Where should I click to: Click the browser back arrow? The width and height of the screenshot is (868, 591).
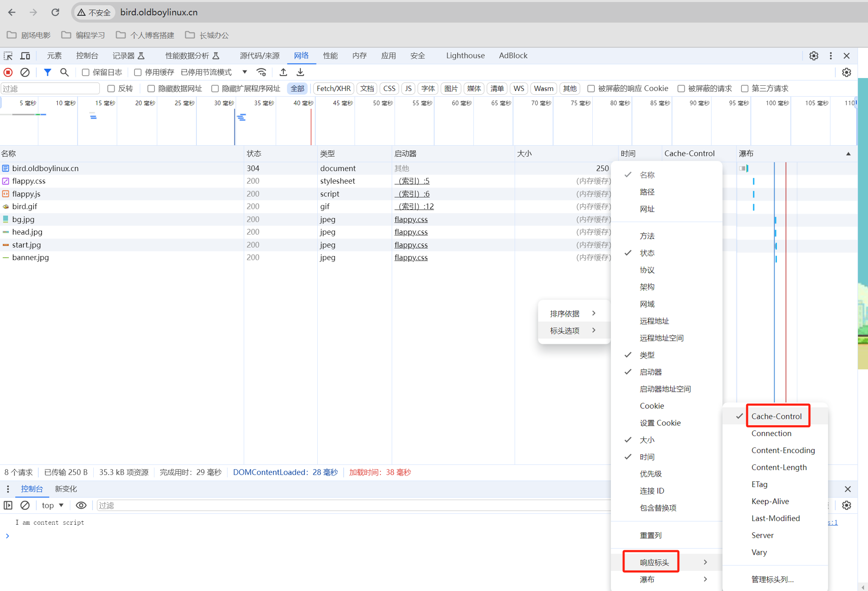[11, 12]
